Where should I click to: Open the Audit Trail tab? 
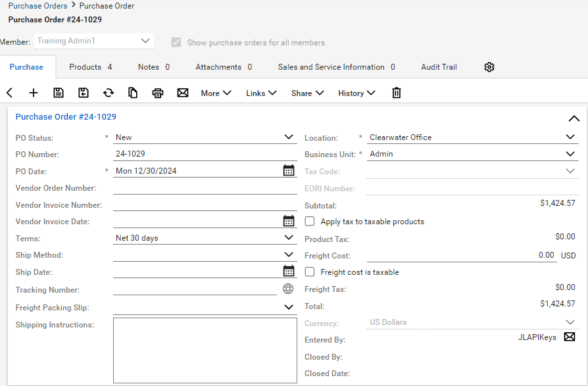click(439, 67)
